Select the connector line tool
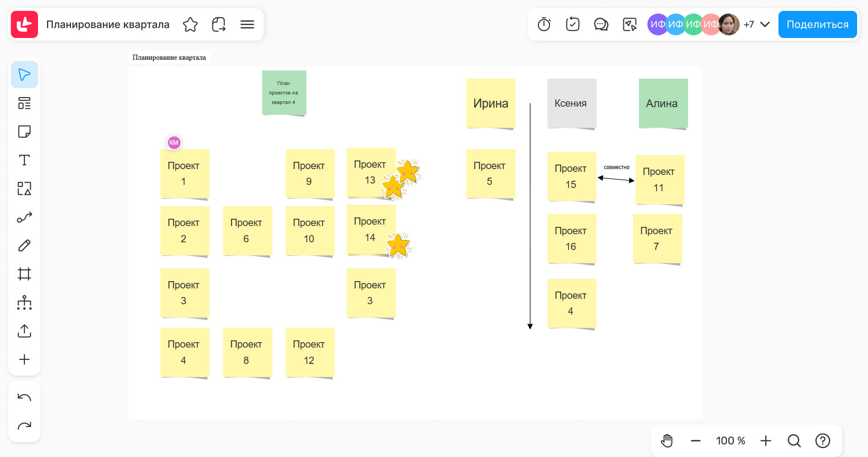Image resolution: width=868 pixels, height=457 pixels. coord(24,217)
